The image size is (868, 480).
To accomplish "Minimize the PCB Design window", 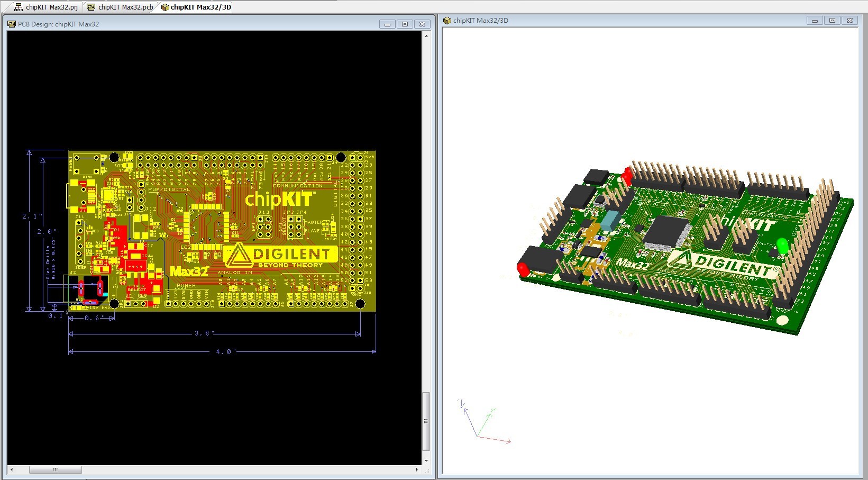I will click(x=387, y=24).
